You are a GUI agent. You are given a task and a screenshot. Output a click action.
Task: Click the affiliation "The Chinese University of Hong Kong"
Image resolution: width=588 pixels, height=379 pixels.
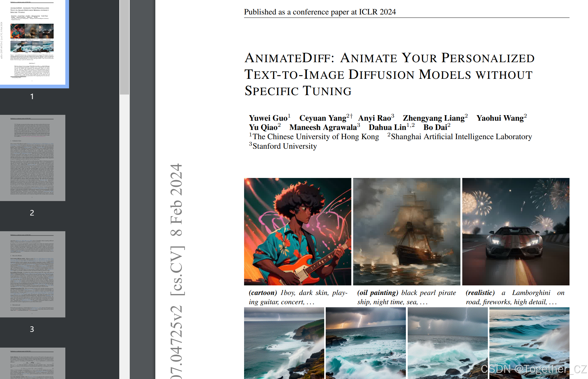316,137
